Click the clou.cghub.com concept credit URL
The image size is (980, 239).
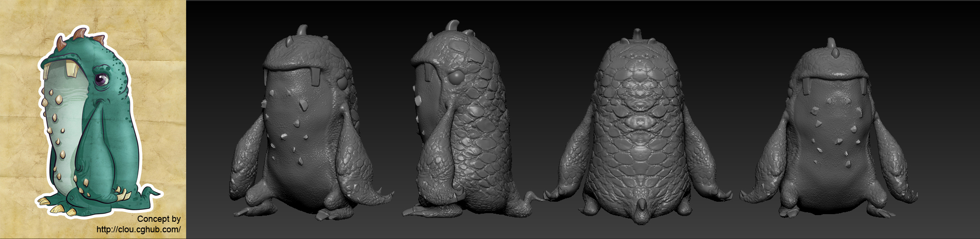pos(139,229)
